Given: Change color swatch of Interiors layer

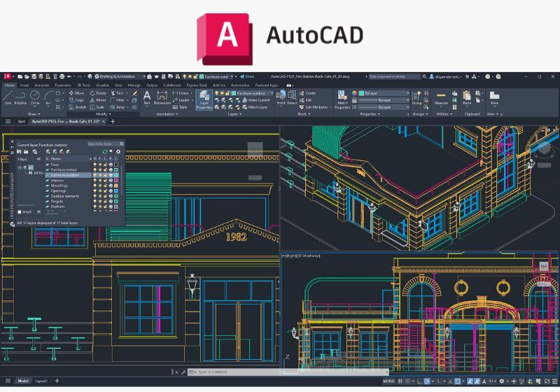Looking at the screenshot, I should pos(116,181).
